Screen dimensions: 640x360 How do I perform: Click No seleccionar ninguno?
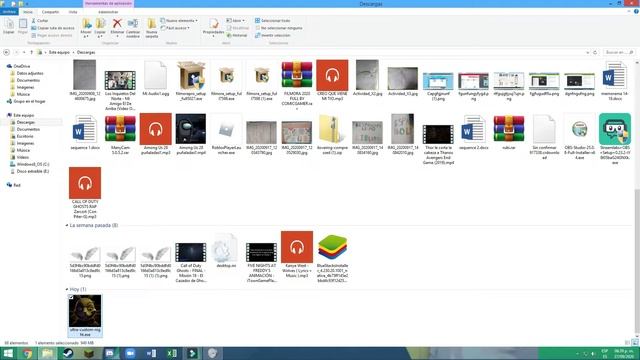(279, 28)
